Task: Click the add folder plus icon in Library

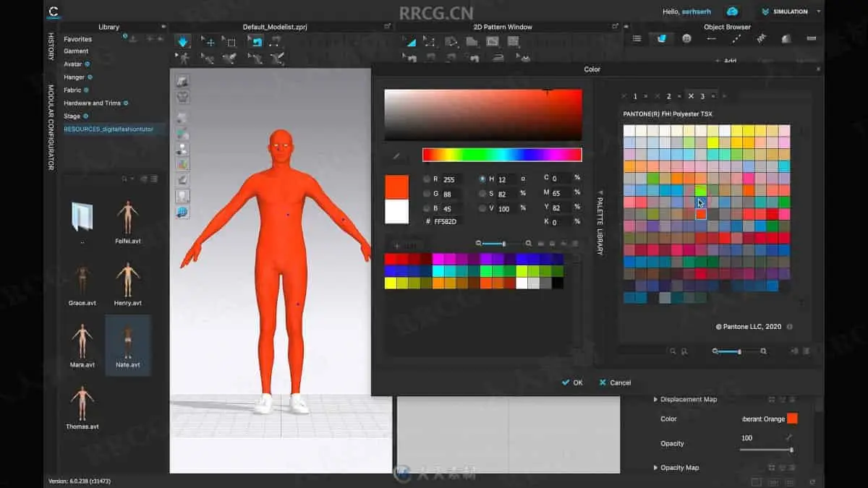Action: point(149,38)
